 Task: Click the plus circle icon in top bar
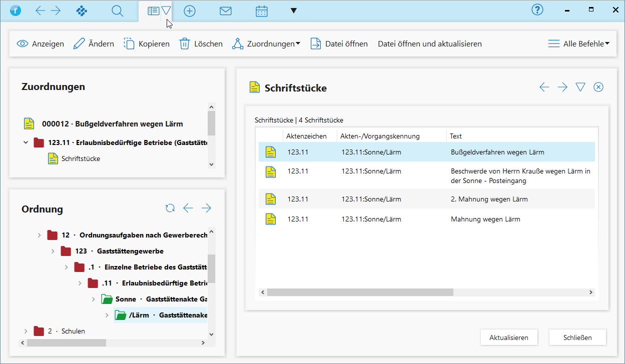[190, 11]
